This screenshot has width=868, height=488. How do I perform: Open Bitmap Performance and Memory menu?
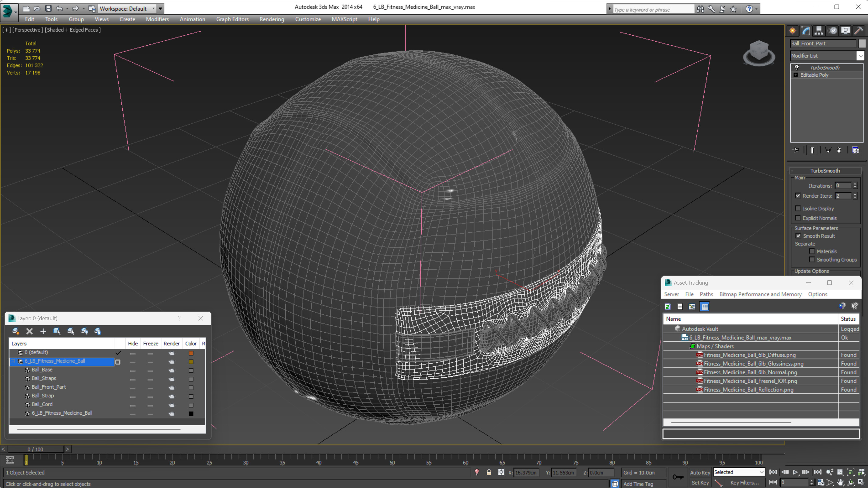(761, 294)
